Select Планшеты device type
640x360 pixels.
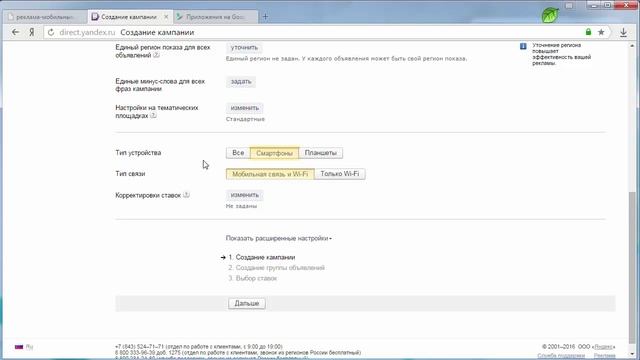click(x=321, y=153)
